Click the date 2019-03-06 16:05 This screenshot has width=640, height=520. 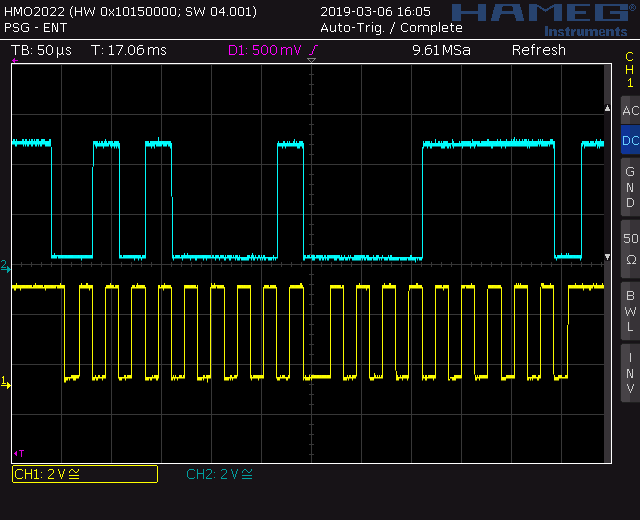coord(376,11)
